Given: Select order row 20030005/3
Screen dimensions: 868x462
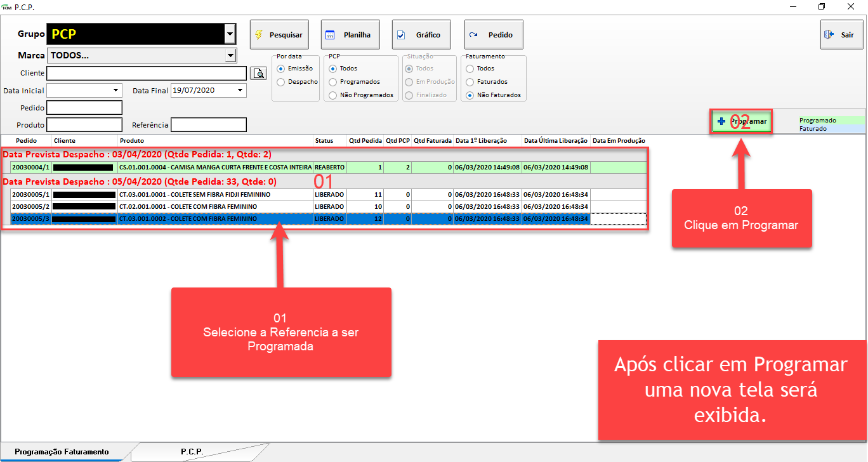Looking at the screenshot, I should tap(329, 218).
